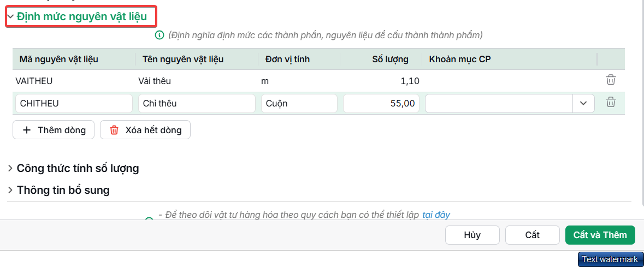Click the info icon beside the definition note

[159, 35]
